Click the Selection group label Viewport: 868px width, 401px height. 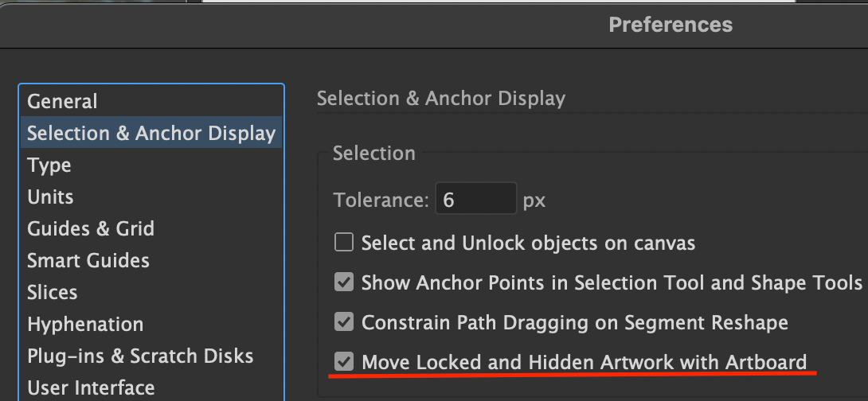coord(374,153)
